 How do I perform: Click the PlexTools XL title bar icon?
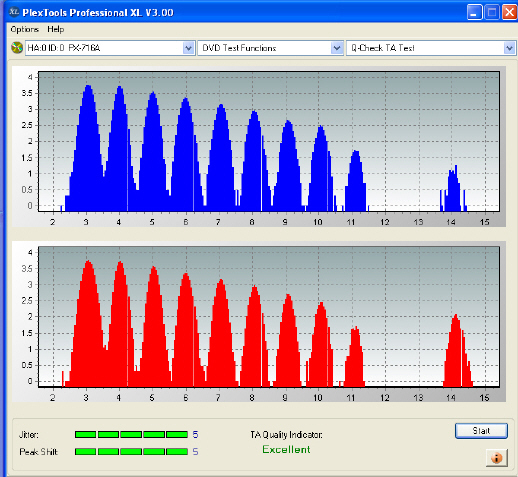(14, 12)
